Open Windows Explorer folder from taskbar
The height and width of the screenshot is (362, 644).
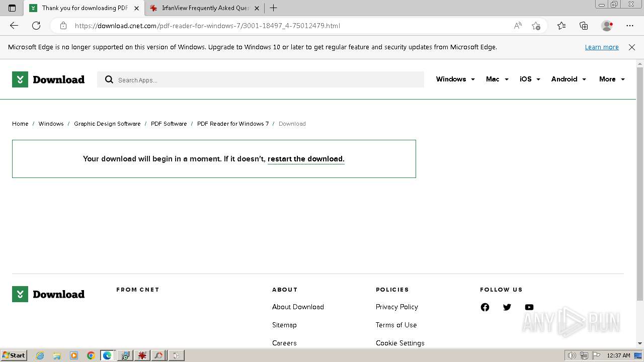(57, 355)
